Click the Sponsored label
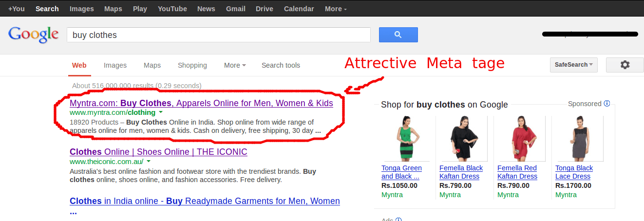 585,104
